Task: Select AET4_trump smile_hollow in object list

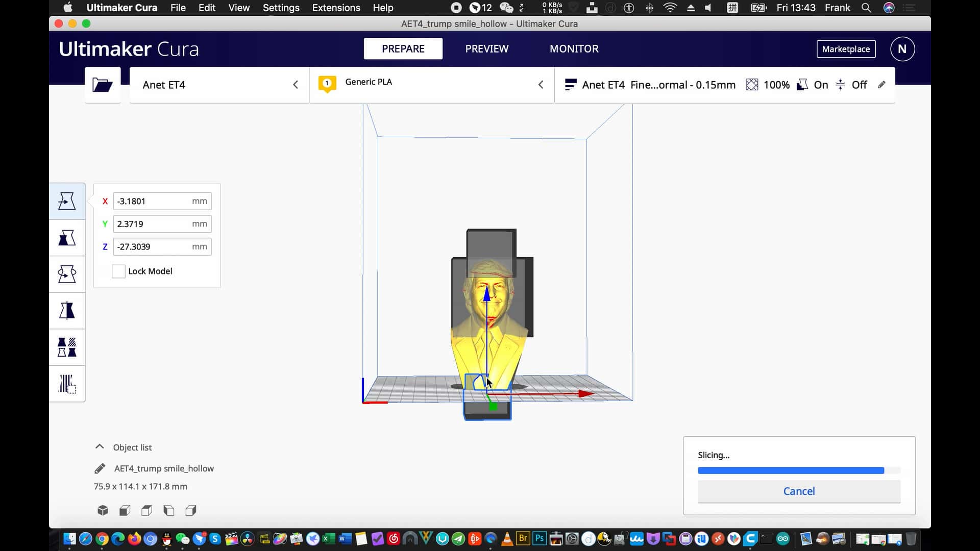Action: (x=164, y=468)
